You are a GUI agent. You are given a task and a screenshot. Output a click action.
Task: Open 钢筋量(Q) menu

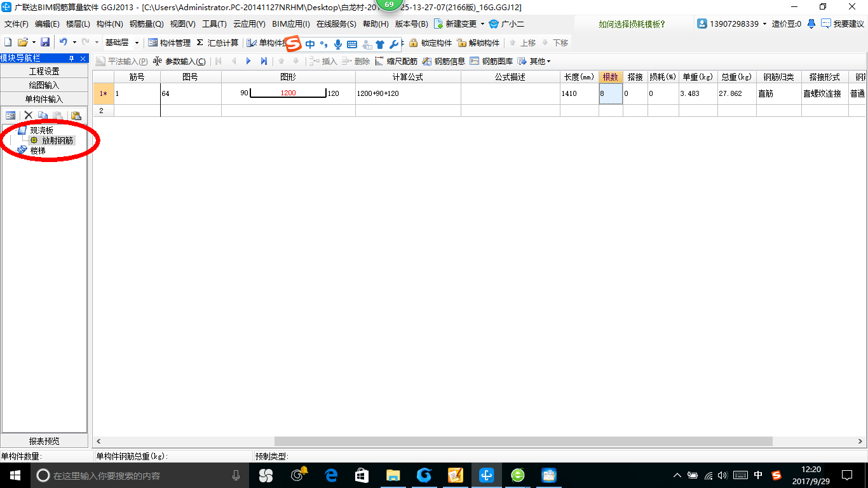pyautogui.click(x=146, y=24)
